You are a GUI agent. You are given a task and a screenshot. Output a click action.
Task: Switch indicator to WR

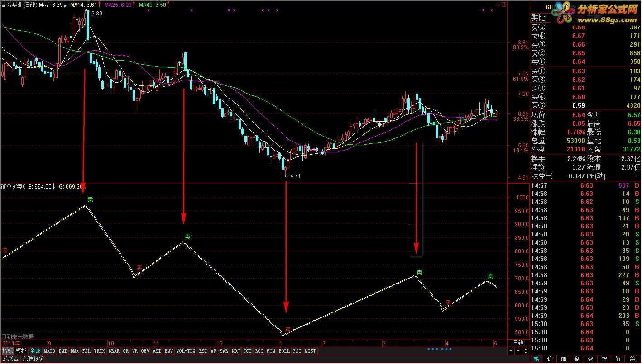point(214,351)
